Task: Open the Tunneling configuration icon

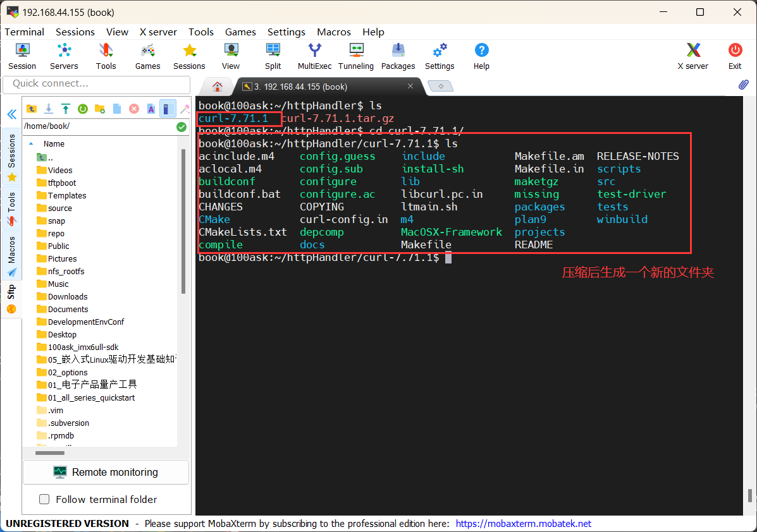Action: (x=355, y=56)
